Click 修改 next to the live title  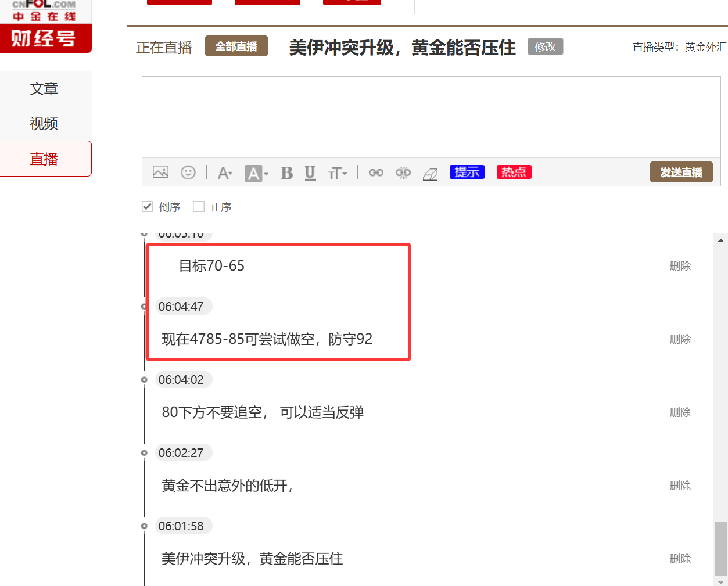pyautogui.click(x=545, y=46)
